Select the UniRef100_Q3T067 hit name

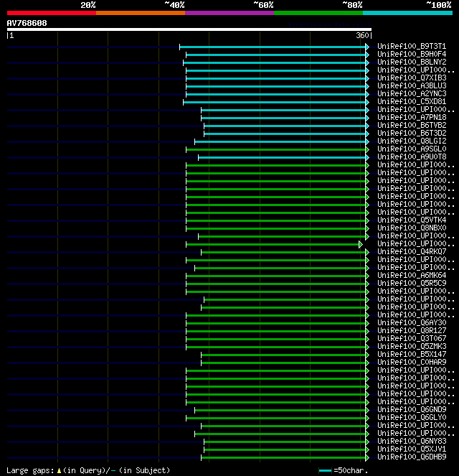click(x=412, y=338)
